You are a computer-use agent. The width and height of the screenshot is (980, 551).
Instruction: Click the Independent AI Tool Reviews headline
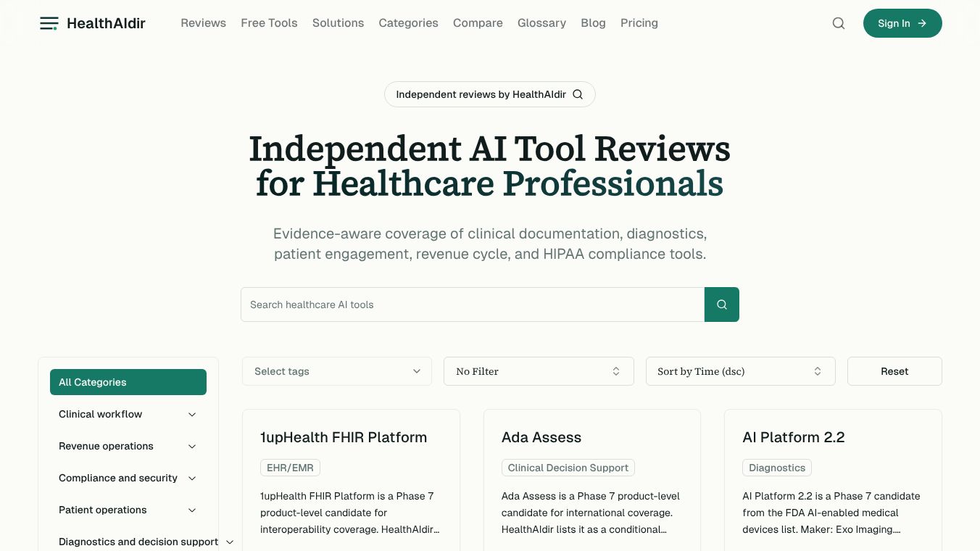pos(490,166)
